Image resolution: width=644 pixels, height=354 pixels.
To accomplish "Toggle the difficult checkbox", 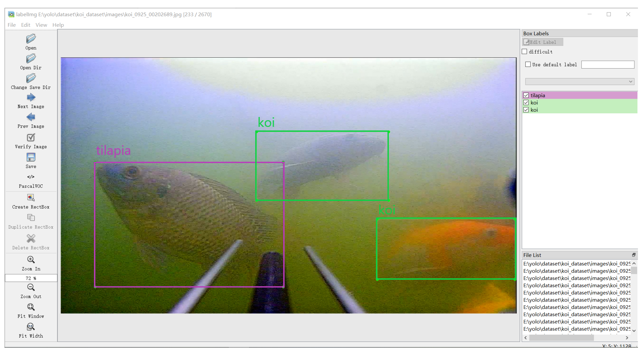I will (525, 52).
